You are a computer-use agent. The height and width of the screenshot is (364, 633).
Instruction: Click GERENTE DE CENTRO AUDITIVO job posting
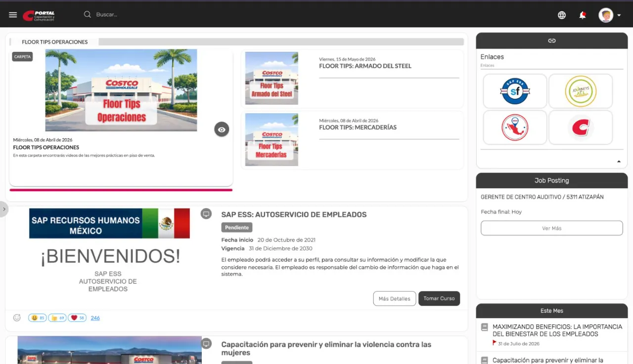(x=542, y=197)
